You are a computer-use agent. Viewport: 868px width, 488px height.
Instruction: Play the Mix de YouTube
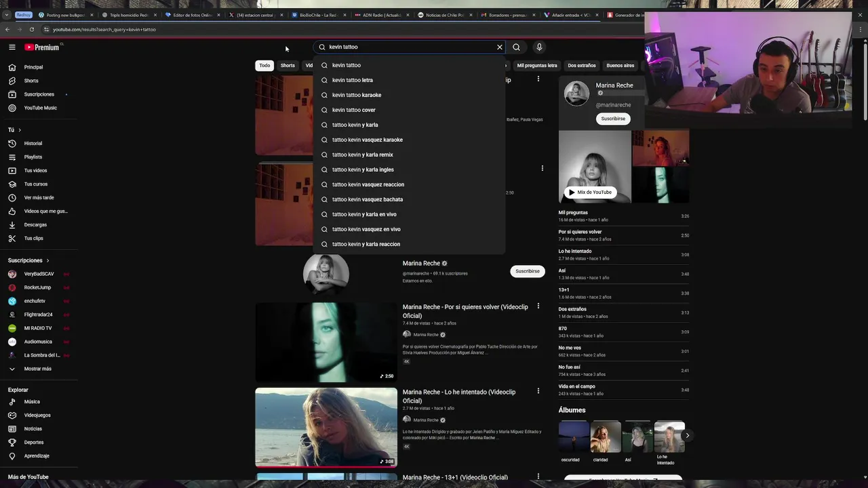point(589,192)
